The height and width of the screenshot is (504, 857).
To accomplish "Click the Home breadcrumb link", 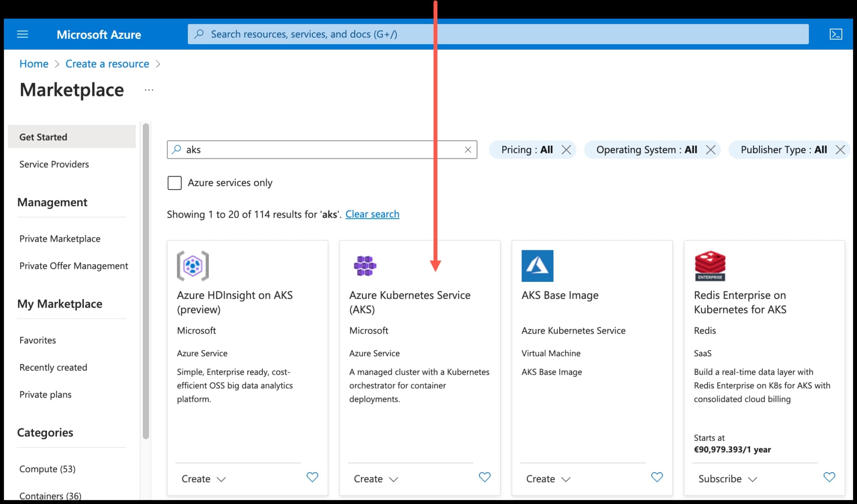I will point(34,64).
